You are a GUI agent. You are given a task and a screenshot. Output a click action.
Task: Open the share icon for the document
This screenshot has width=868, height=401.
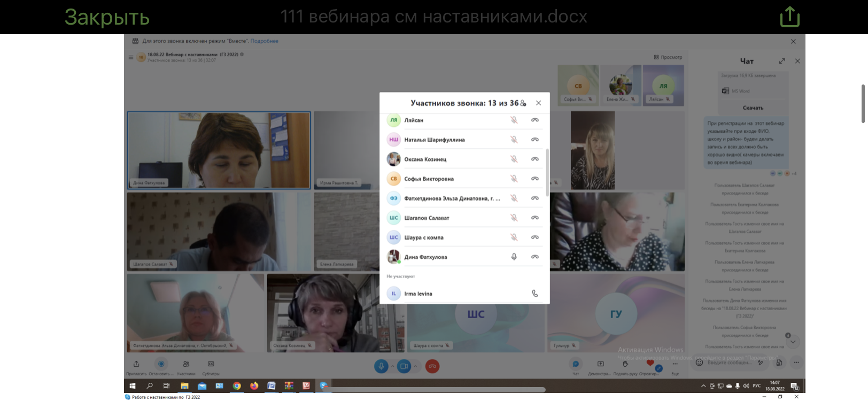(789, 17)
